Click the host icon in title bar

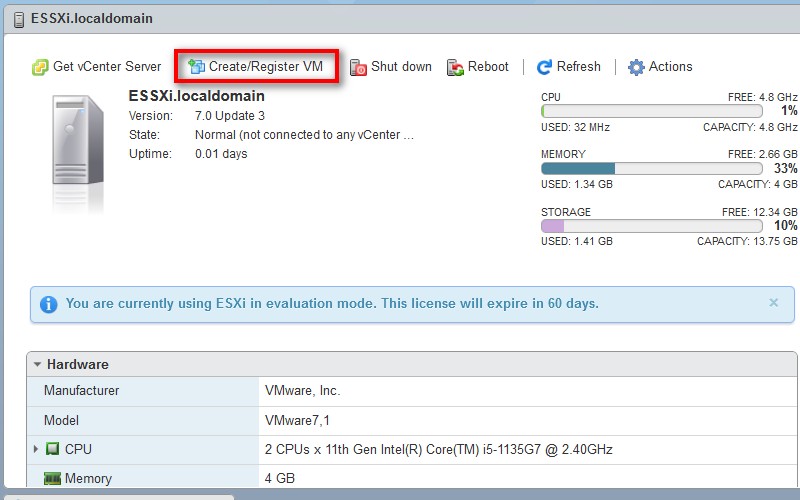point(19,19)
